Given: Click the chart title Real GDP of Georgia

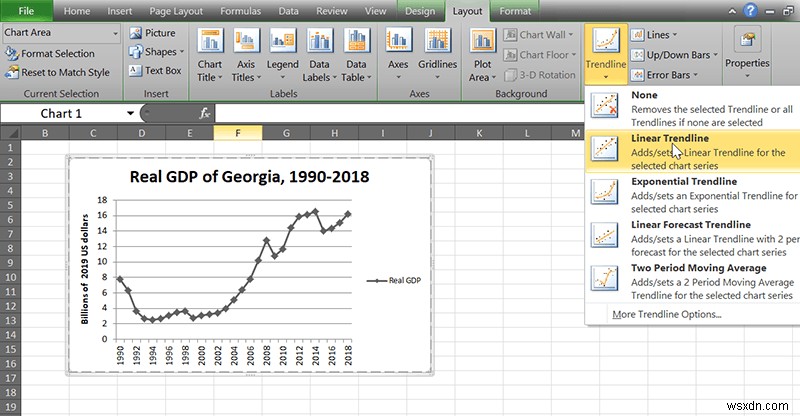Looking at the screenshot, I should pos(249,177).
